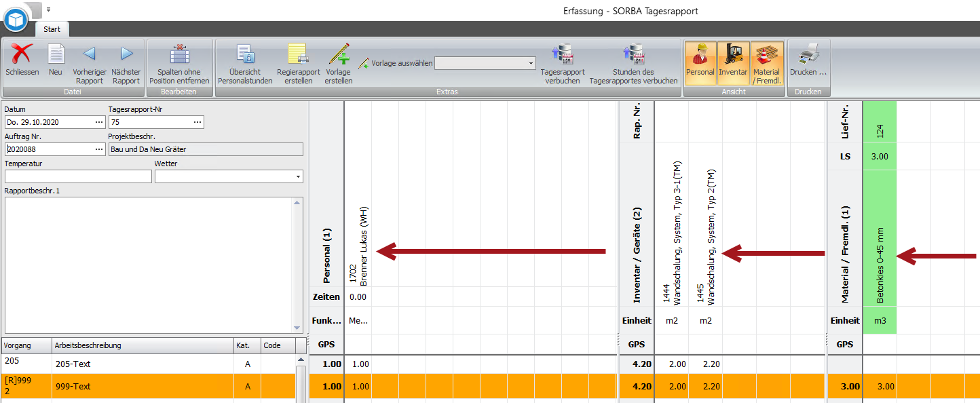The width and height of the screenshot is (980, 403).
Task: Select the Start ribbon tab
Action: 52,29
